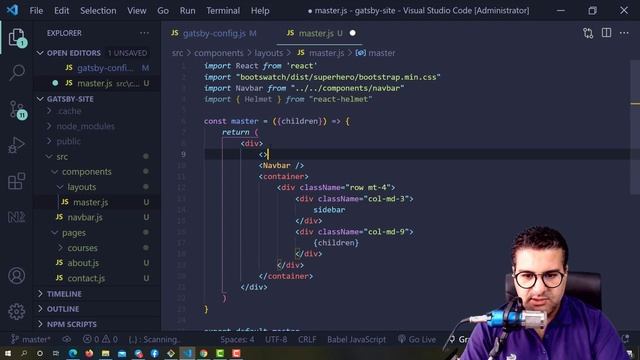Screen dimensions: 640x360
Task: Open the Terminal menu
Action: [223, 11]
